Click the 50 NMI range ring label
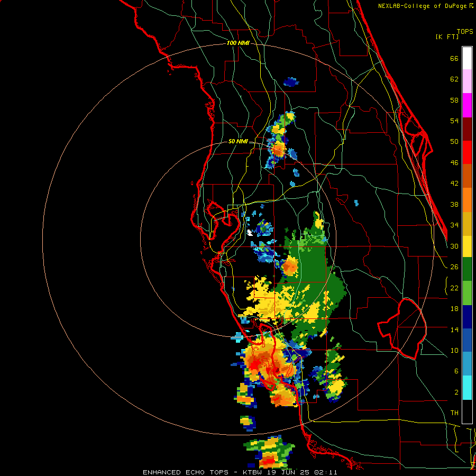The image size is (476, 476). tap(237, 141)
